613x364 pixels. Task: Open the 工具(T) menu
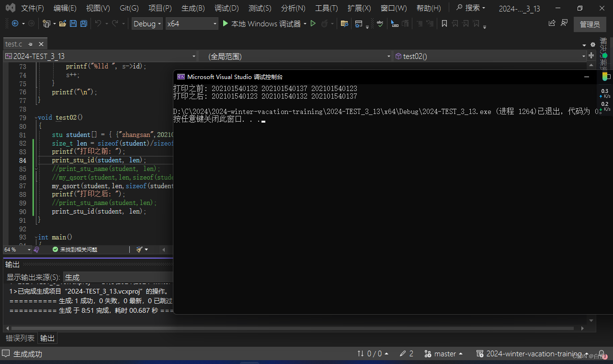(326, 8)
